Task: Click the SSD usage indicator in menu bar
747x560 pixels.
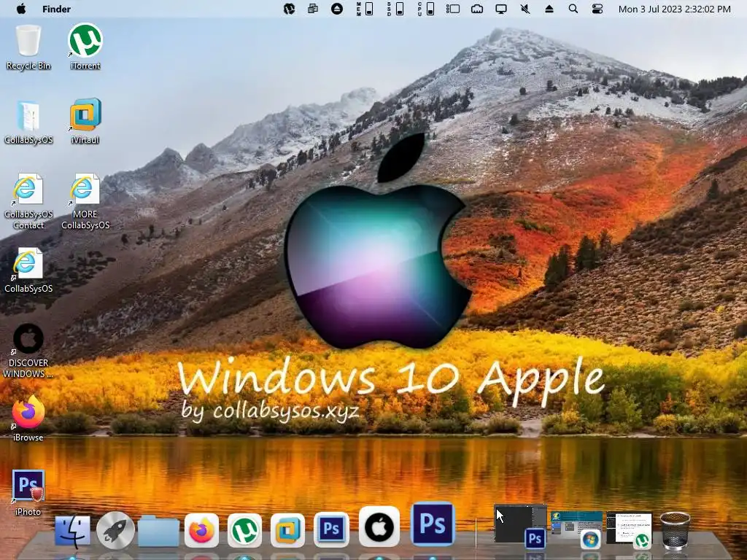Action: [x=396, y=9]
